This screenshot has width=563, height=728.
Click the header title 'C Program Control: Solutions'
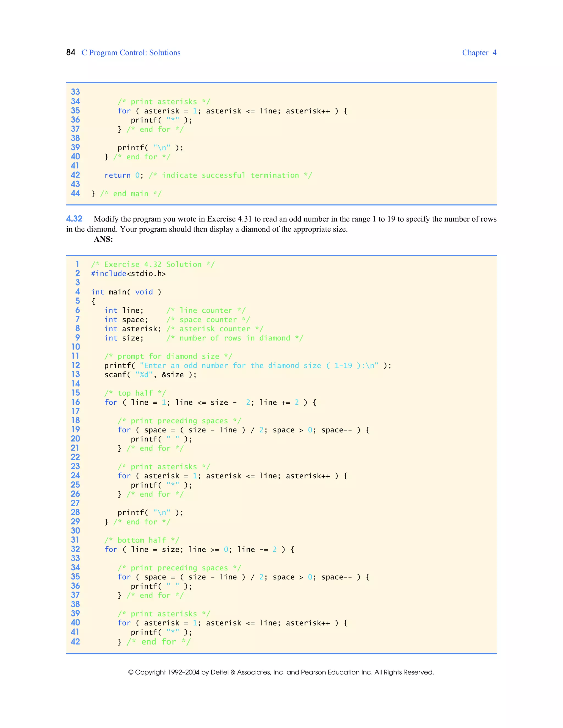pos(131,53)
